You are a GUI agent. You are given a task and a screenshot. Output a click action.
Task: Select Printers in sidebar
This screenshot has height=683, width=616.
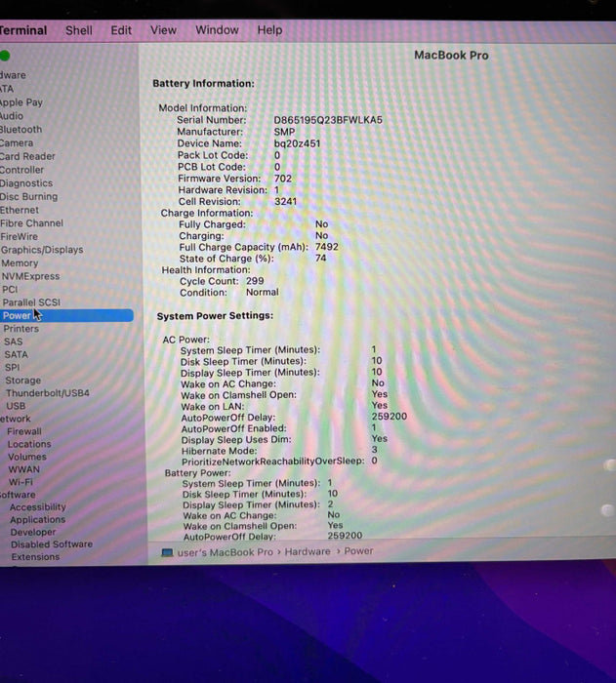tap(21, 329)
